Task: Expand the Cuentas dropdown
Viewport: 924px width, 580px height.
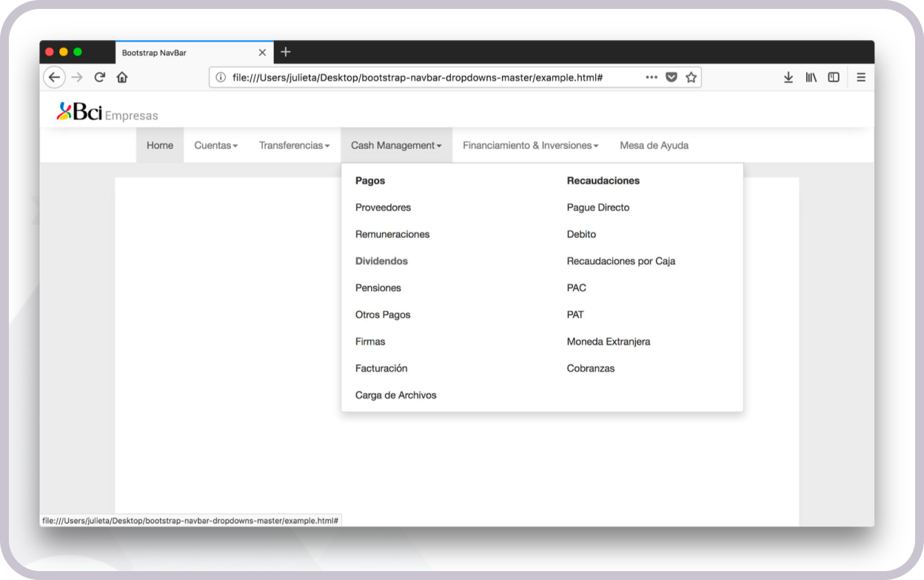Action: click(x=215, y=146)
